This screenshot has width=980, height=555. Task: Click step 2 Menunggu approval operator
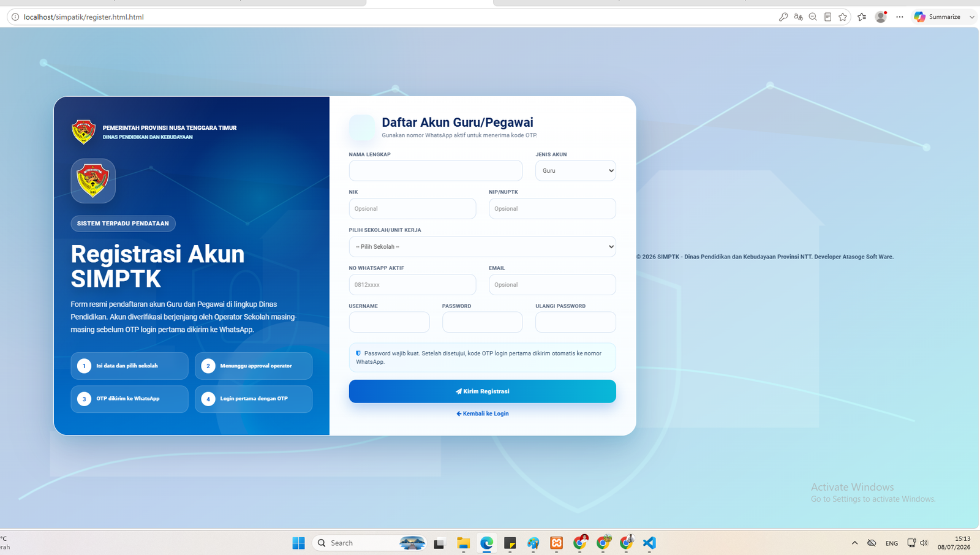point(254,366)
